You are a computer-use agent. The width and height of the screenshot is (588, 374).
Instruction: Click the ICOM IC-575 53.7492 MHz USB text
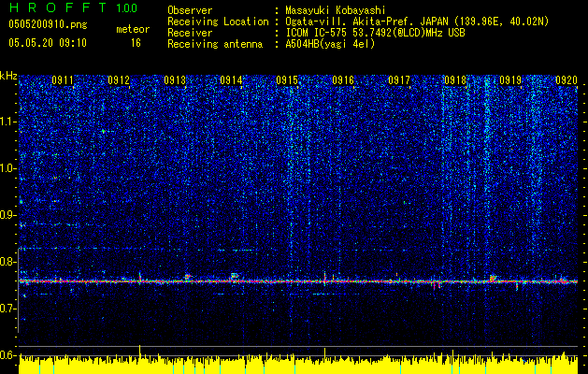[x=375, y=33]
